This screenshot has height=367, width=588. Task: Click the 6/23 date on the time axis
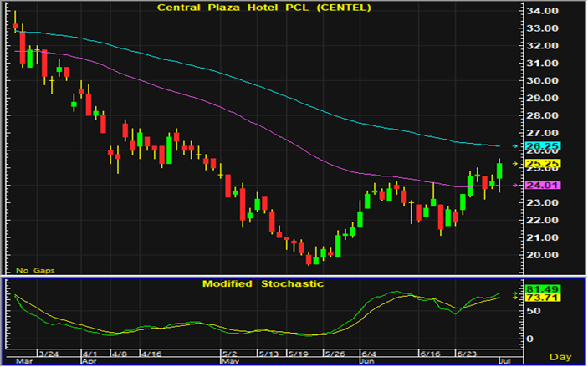(466, 354)
